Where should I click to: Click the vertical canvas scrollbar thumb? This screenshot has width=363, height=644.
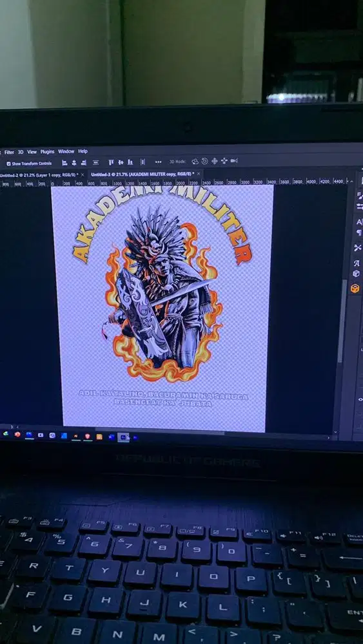click(x=341, y=320)
